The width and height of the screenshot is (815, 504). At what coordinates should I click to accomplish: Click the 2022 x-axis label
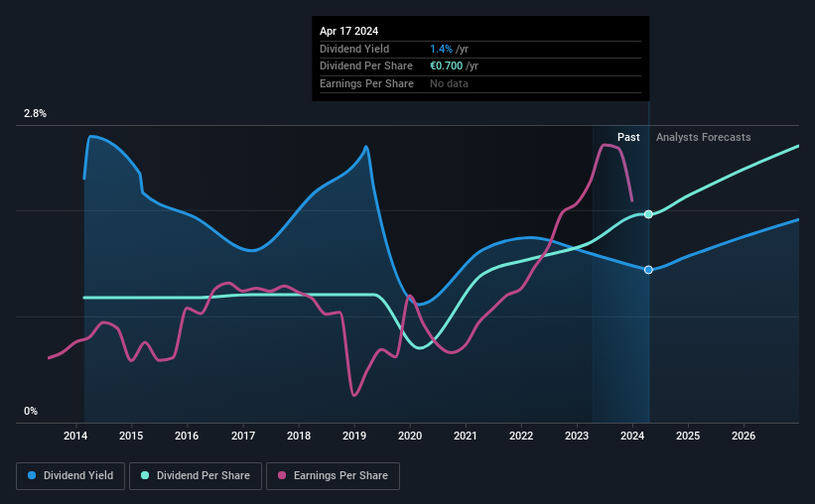coord(521,436)
